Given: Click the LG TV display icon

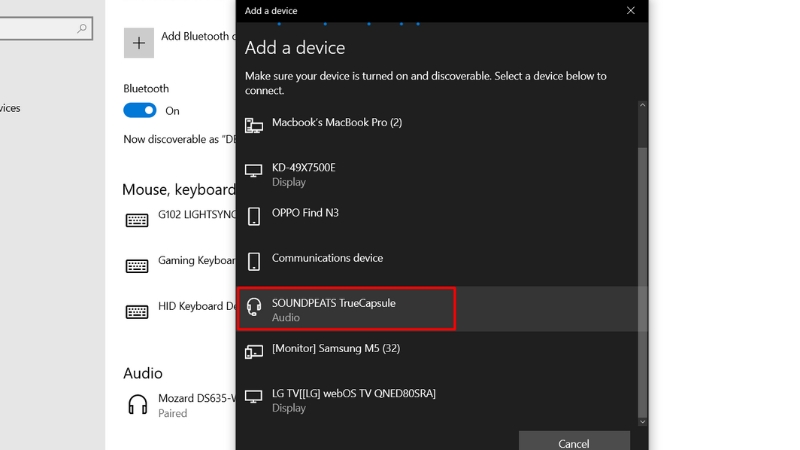Looking at the screenshot, I should [x=254, y=396].
